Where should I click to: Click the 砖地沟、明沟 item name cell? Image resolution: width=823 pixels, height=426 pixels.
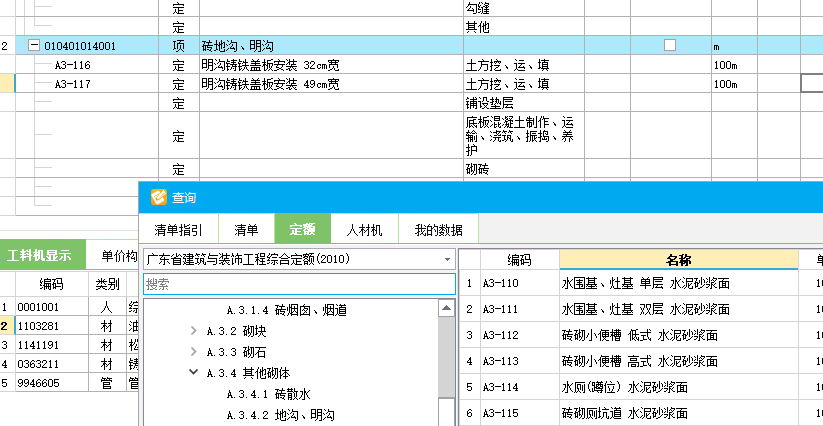[331, 46]
